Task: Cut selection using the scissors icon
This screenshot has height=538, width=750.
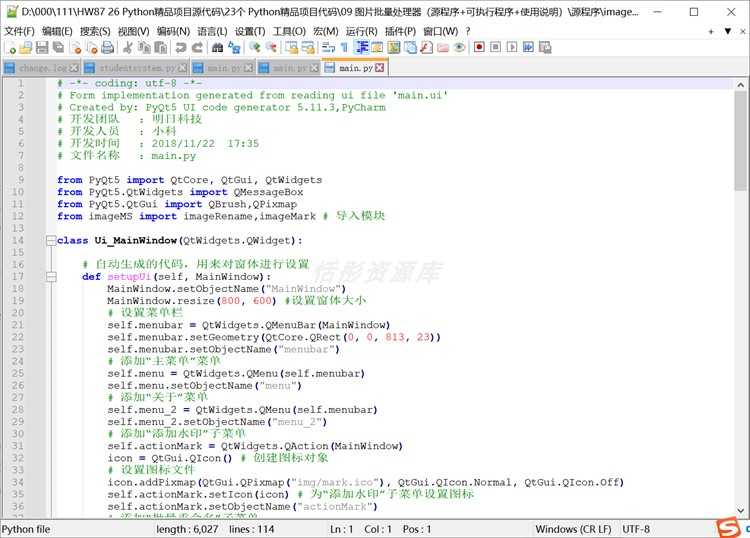Action: tap(127, 47)
